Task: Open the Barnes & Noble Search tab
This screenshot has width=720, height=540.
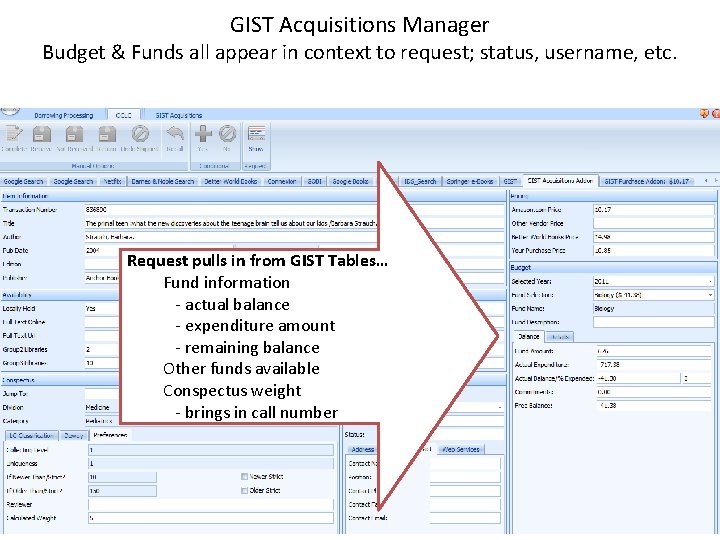Action: (163, 181)
